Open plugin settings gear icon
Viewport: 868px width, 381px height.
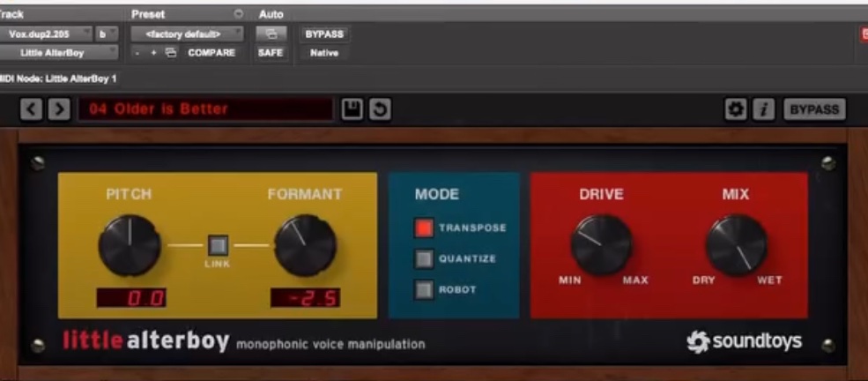tap(736, 109)
